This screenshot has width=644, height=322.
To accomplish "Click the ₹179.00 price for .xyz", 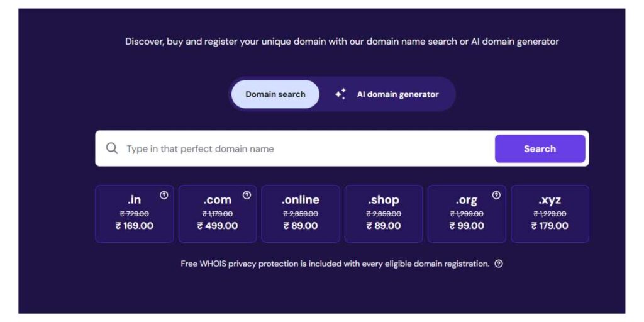I will click(x=550, y=226).
